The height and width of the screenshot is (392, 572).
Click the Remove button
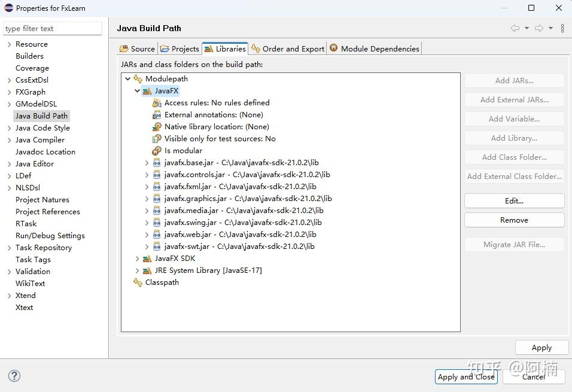(514, 220)
